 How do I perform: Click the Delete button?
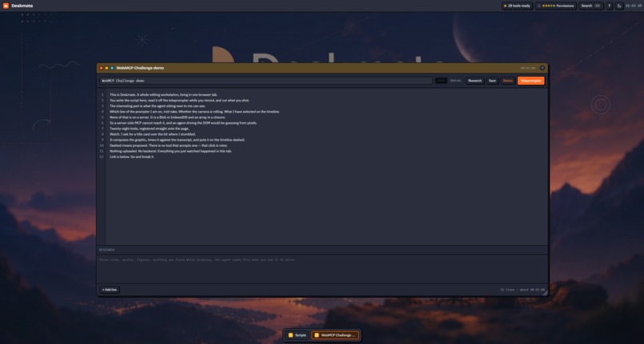pyautogui.click(x=507, y=81)
